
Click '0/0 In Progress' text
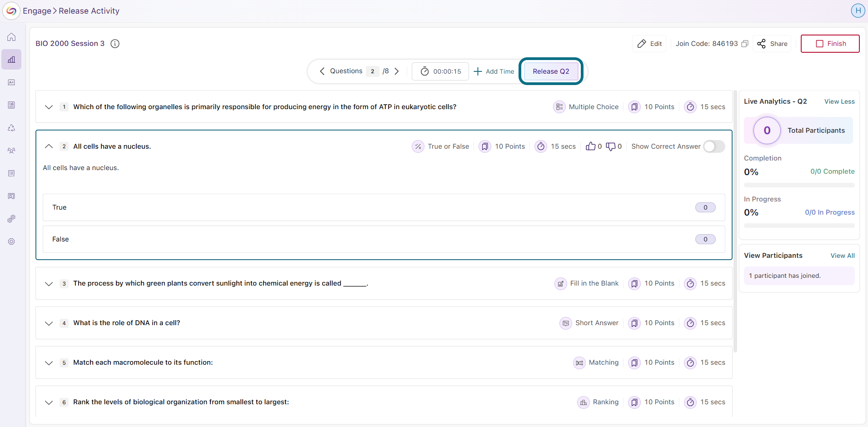(x=829, y=212)
